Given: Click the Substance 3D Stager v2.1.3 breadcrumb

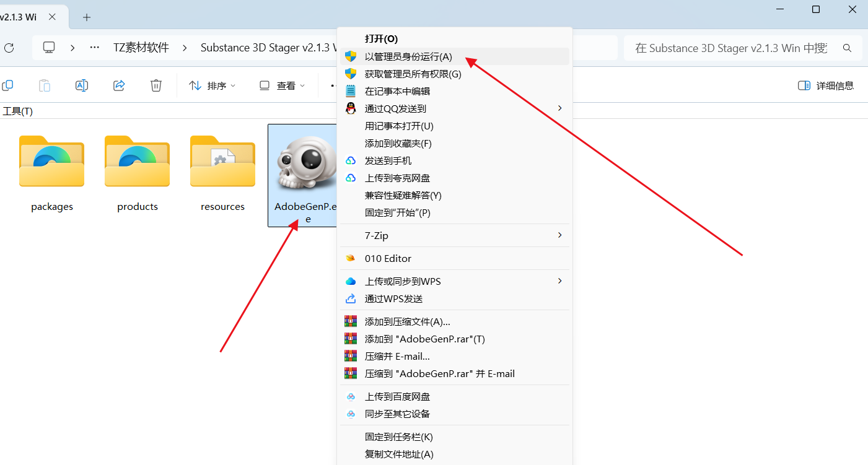Looking at the screenshot, I should click(268, 48).
